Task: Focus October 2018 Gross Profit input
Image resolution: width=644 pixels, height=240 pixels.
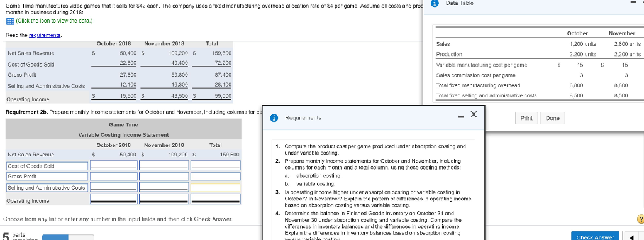Action: (x=114, y=176)
